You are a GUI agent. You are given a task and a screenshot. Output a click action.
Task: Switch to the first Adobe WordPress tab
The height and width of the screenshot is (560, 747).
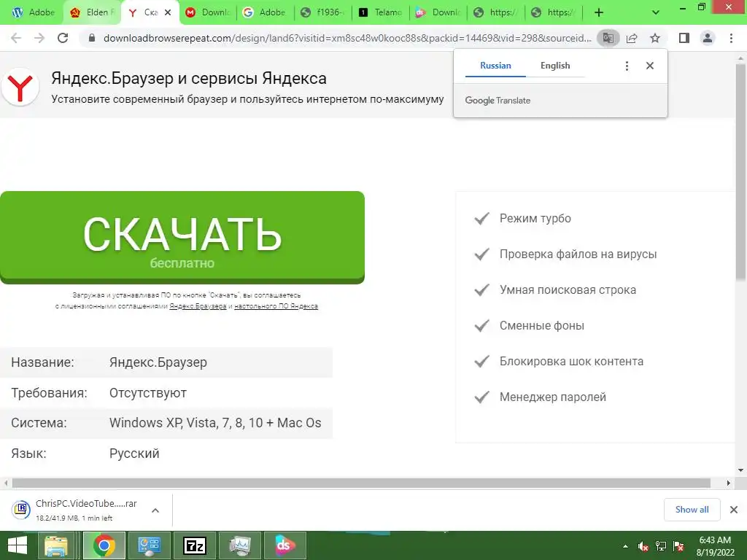coord(34,12)
